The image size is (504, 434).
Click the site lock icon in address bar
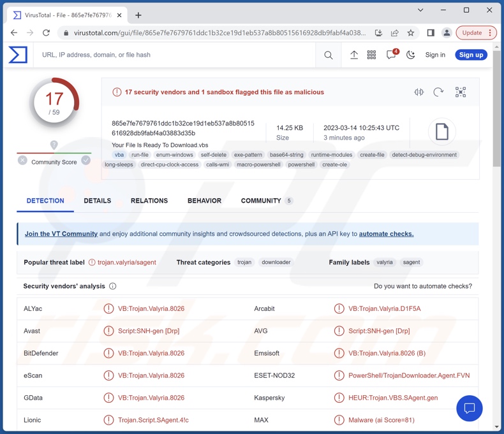pos(66,33)
